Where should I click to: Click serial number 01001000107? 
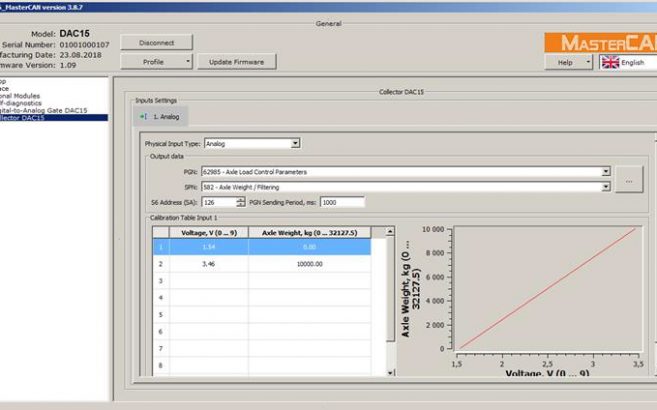tap(84, 44)
